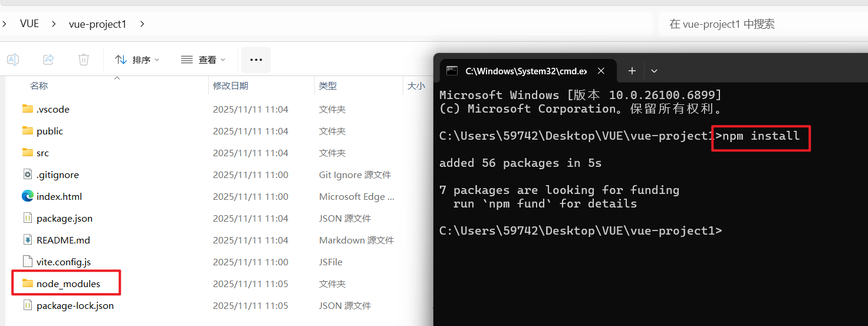Open the 查看 view dropdown
The width and height of the screenshot is (868, 326).
[x=203, y=60]
